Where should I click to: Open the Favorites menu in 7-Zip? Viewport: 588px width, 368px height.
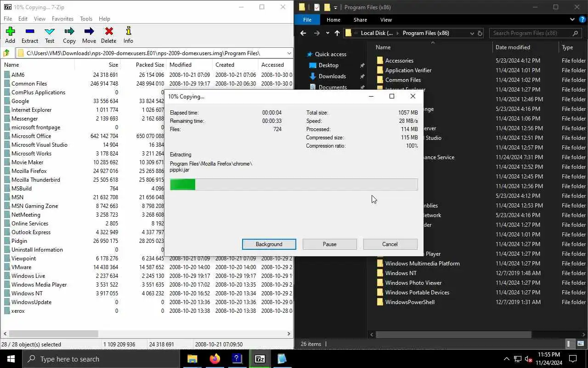(62, 19)
